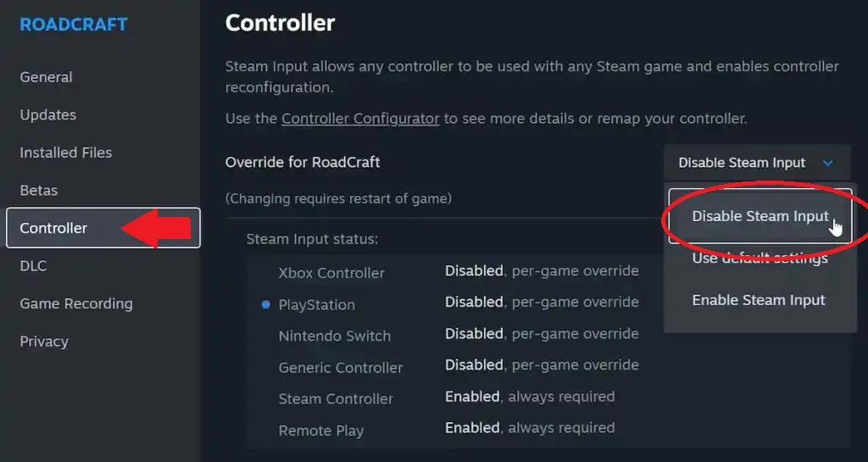Viewport: 868px width, 462px height.
Task: Open the Privacy section
Action: 44,342
